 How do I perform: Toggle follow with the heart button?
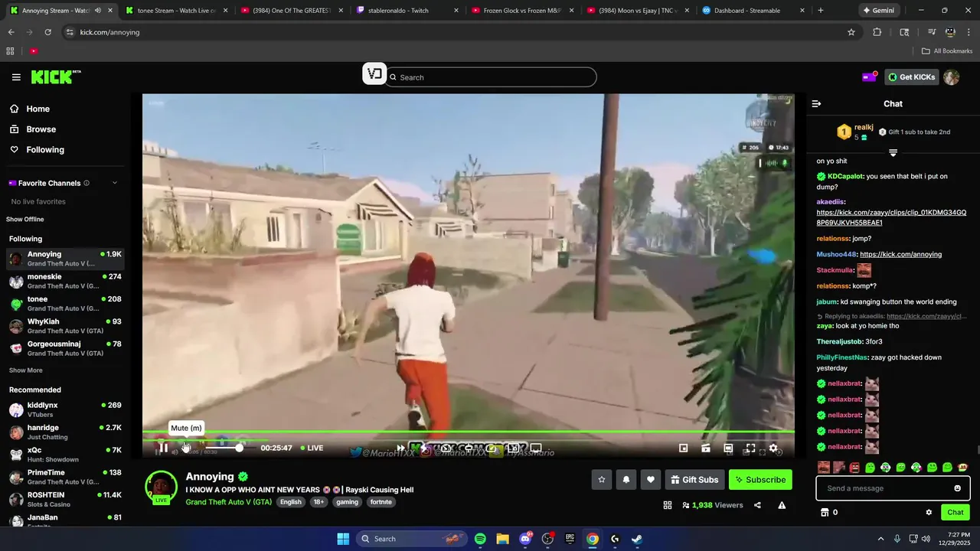click(651, 480)
